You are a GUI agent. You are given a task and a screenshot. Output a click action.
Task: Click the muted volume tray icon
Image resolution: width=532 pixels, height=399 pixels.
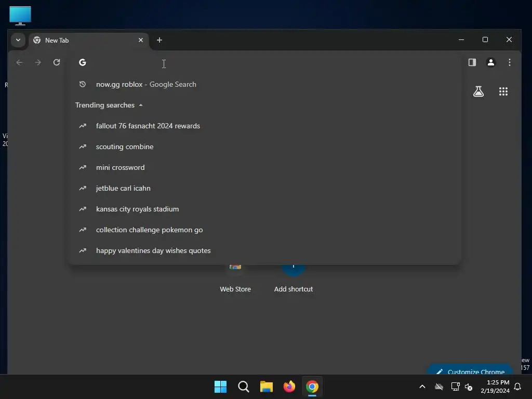(x=469, y=387)
